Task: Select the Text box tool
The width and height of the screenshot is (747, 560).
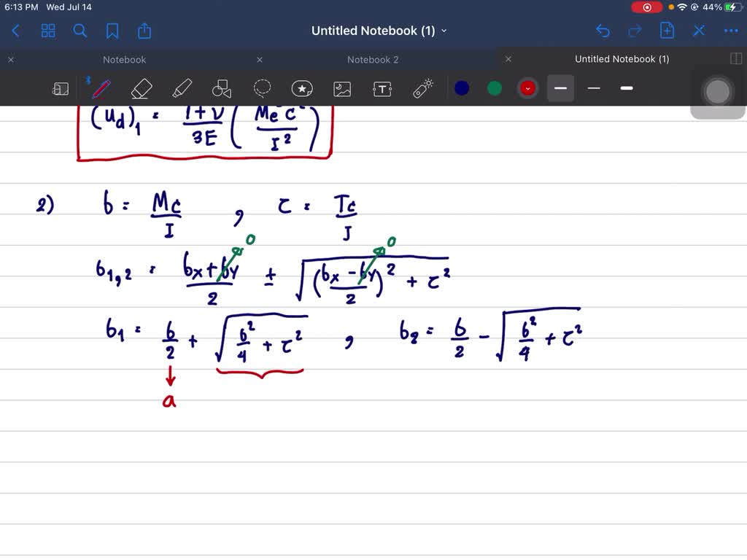Action: tap(382, 88)
